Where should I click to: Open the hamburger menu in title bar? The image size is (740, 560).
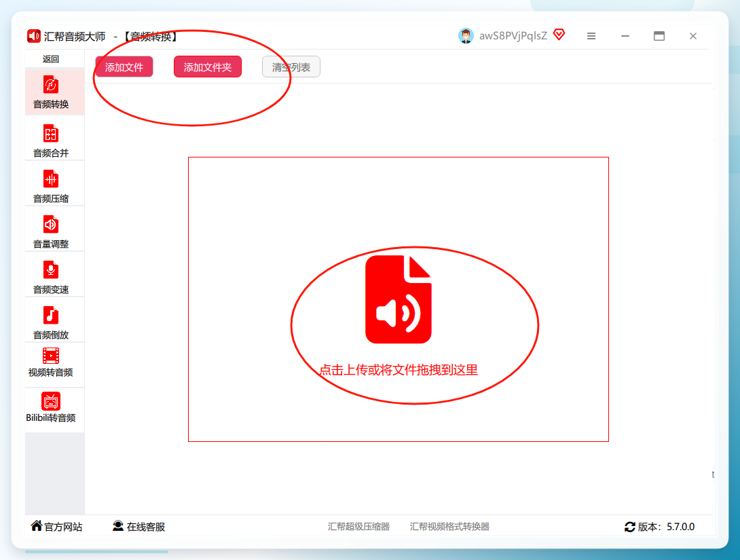click(x=591, y=36)
